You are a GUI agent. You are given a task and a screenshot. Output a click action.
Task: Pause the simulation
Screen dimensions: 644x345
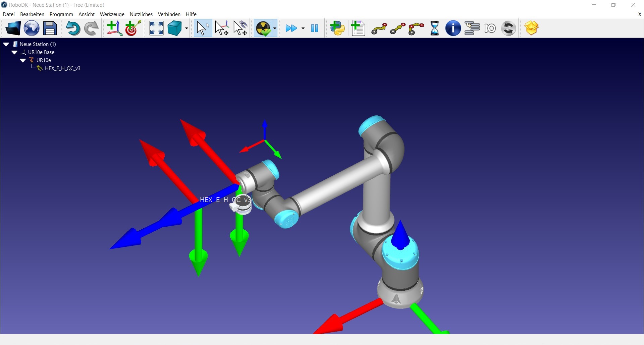coord(315,28)
